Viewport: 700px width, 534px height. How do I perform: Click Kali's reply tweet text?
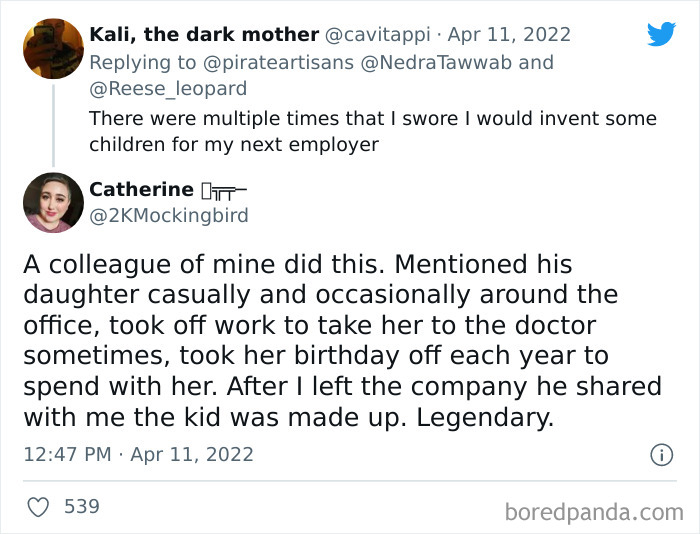pyautogui.click(x=372, y=131)
